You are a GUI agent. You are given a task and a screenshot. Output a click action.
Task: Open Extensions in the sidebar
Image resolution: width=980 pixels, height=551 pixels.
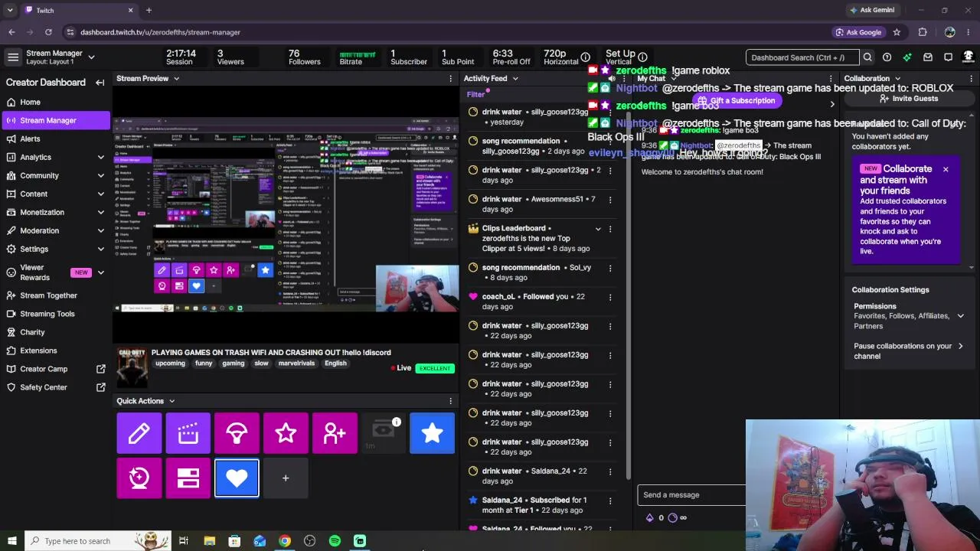(55, 350)
